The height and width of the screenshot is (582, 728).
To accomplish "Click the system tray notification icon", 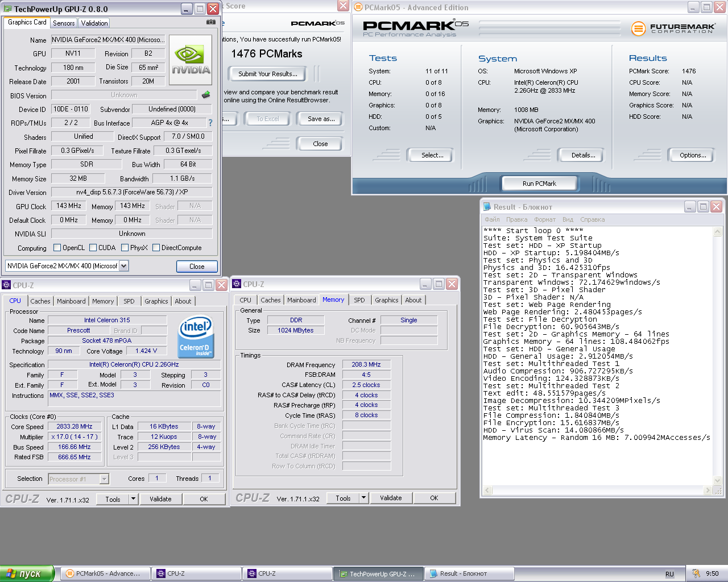I will [696, 573].
